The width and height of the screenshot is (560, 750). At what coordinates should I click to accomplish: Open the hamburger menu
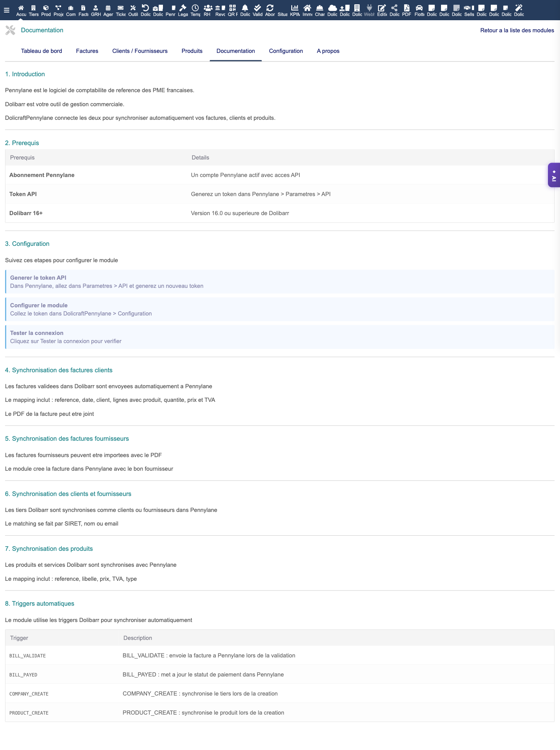pyautogui.click(x=7, y=10)
